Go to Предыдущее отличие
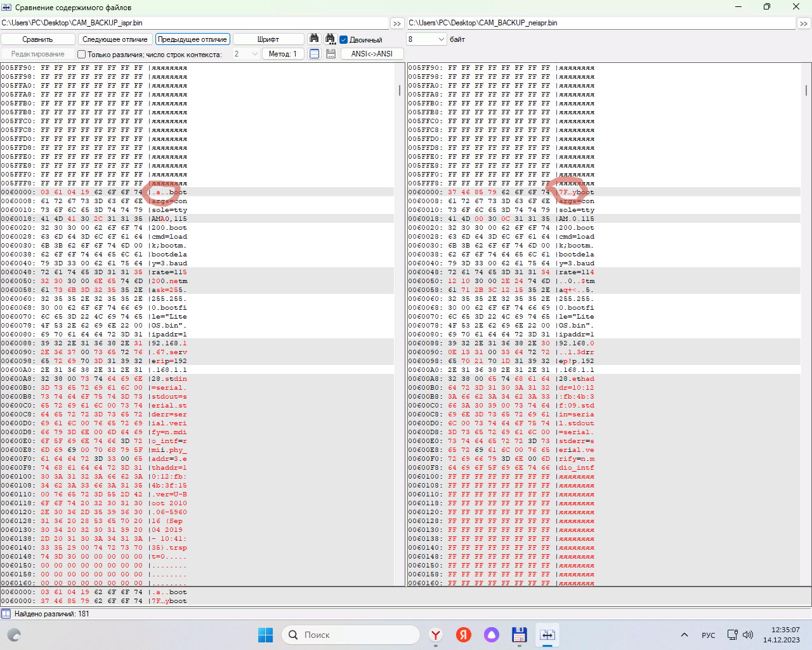Image resolution: width=812 pixels, height=650 pixels. (192, 39)
